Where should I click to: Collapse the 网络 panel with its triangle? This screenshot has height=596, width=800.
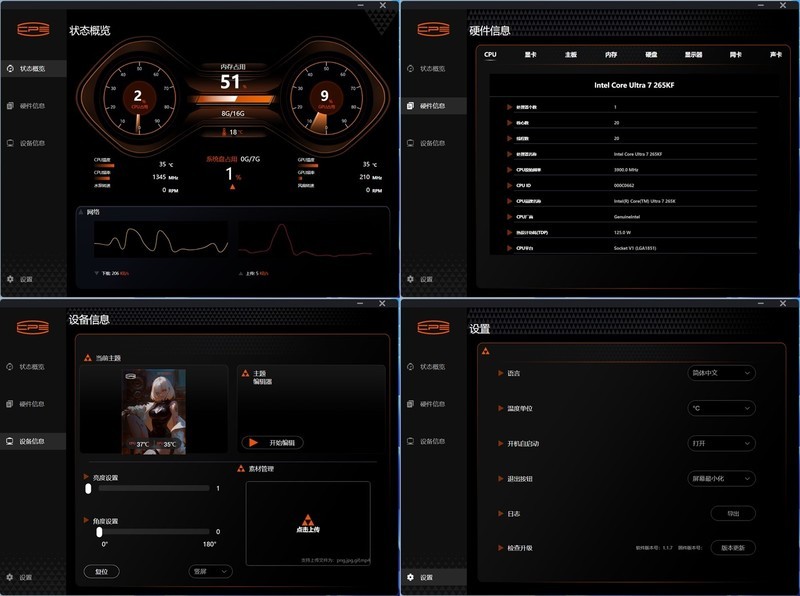[x=81, y=212]
